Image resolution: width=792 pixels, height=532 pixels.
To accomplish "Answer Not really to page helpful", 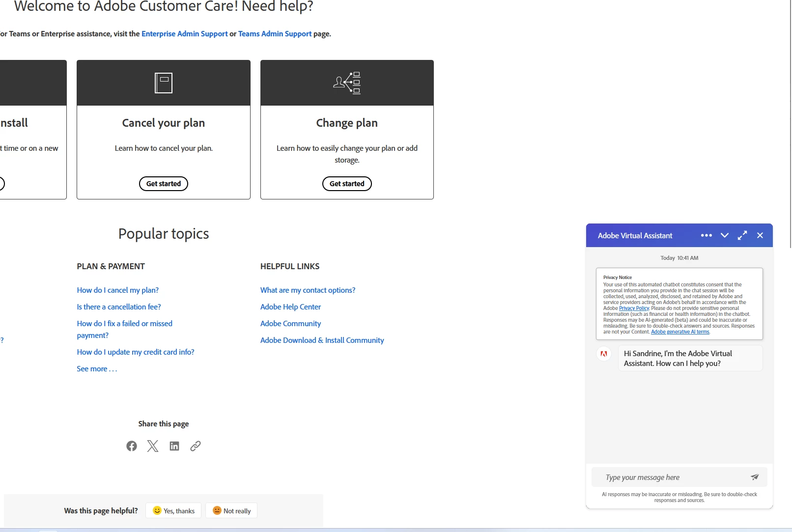I will [x=231, y=511].
